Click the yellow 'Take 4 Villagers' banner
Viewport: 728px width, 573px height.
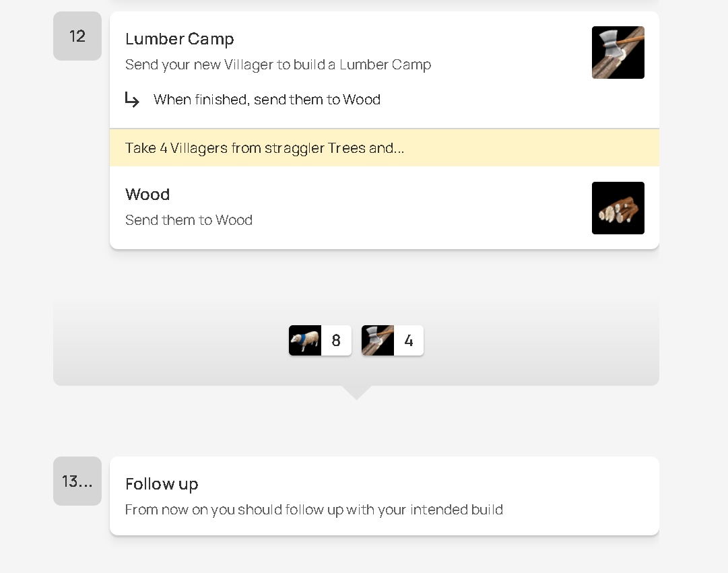(x=384, y=148)
